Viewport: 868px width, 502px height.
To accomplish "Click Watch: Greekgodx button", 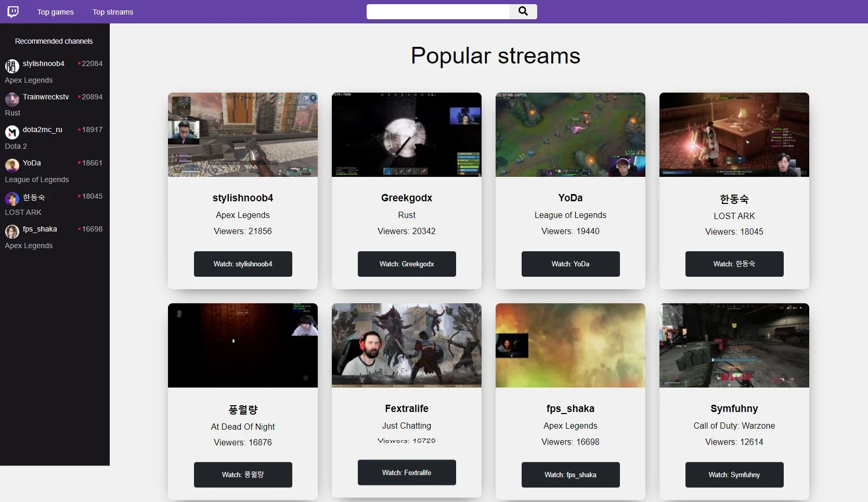I will tap(407, 264).
